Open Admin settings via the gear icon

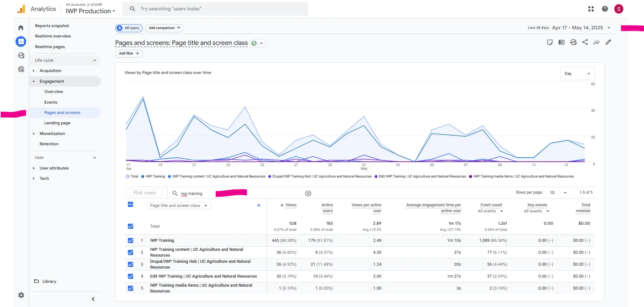(x=21, y=295)
